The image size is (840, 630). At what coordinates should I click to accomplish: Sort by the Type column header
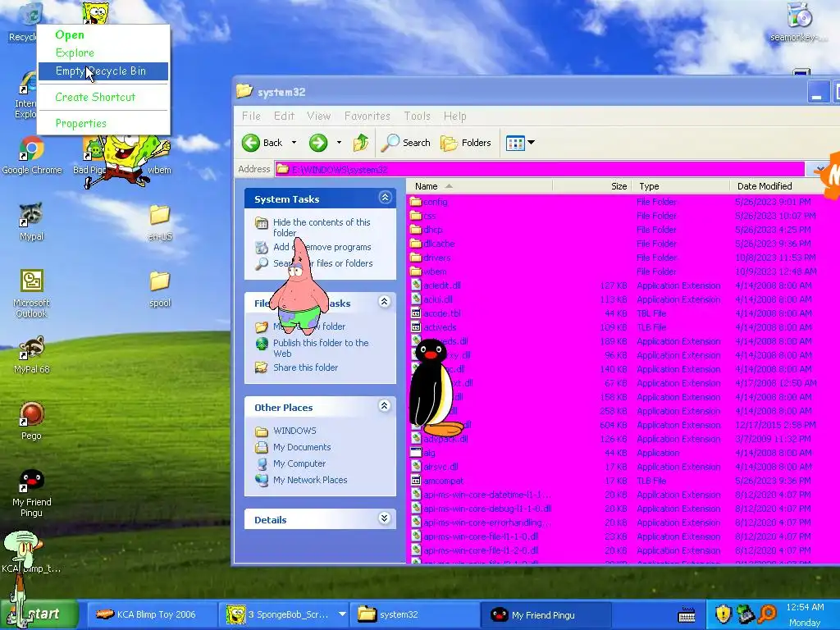coord(680,186)
